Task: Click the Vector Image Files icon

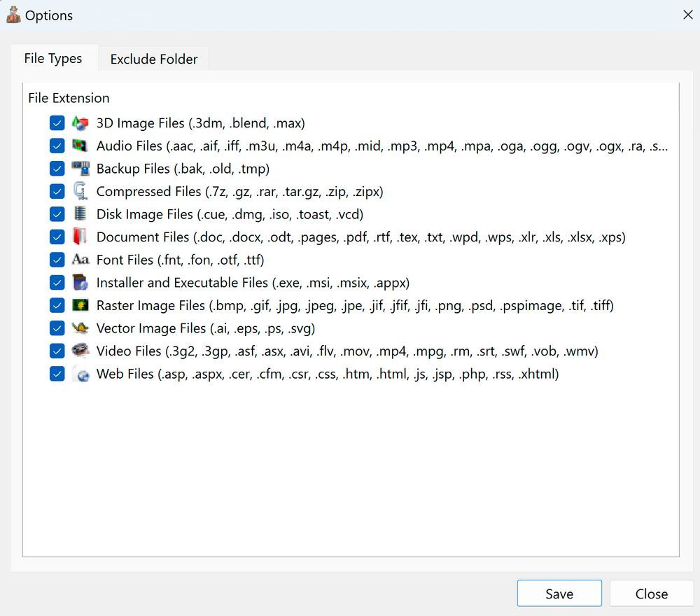Action: [x=80, y=328]
